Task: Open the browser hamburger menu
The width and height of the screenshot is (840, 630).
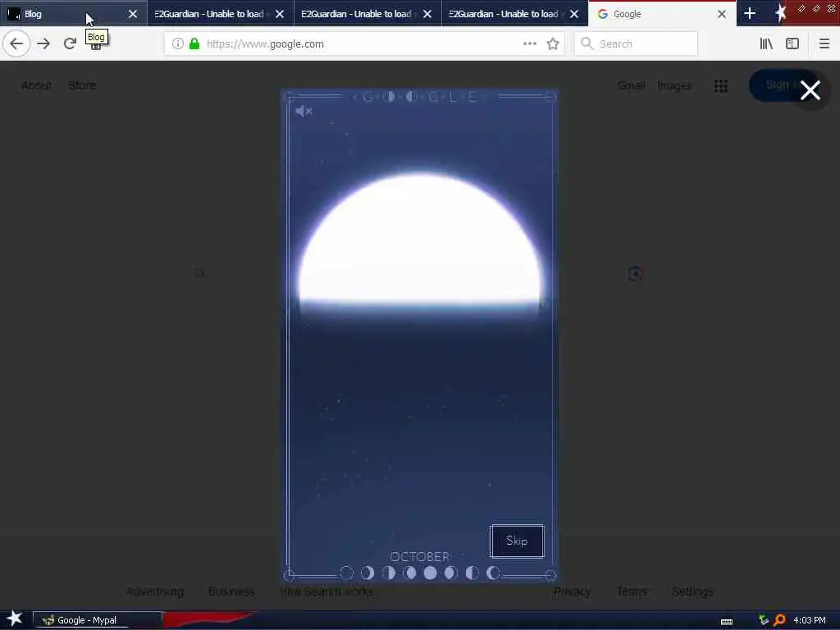Action: pyautogui.click(x=824, y=44)
